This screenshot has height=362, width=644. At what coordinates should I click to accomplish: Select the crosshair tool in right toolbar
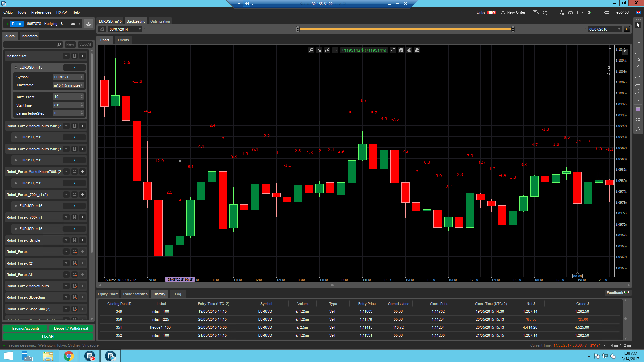click(x=638, y=33)
